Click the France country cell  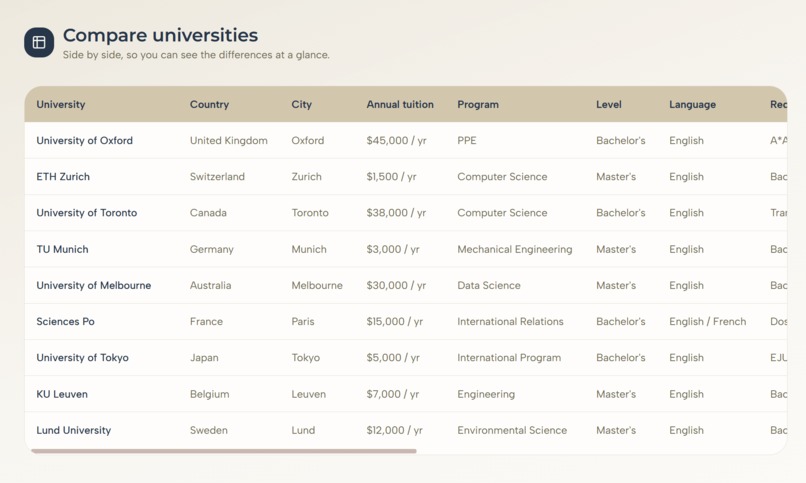206,321
